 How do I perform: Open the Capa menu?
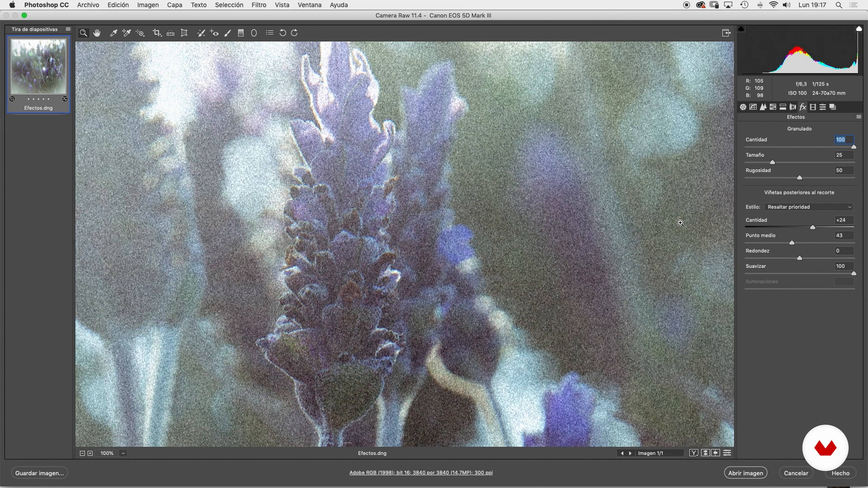[x=175, y=5]
